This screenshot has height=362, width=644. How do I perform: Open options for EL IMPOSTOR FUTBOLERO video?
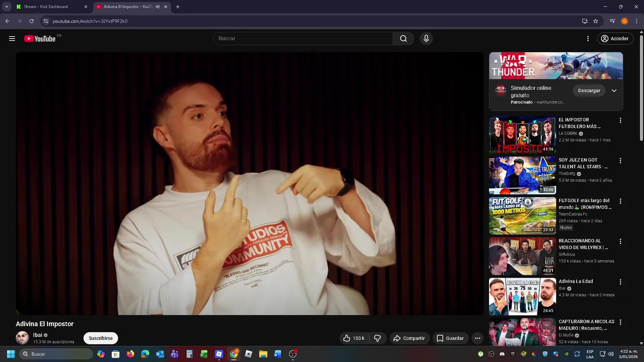tap(620, 121)
